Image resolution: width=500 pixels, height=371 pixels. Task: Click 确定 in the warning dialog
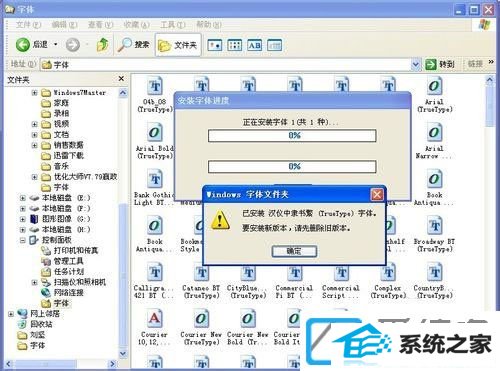click(x=294, y=251)
